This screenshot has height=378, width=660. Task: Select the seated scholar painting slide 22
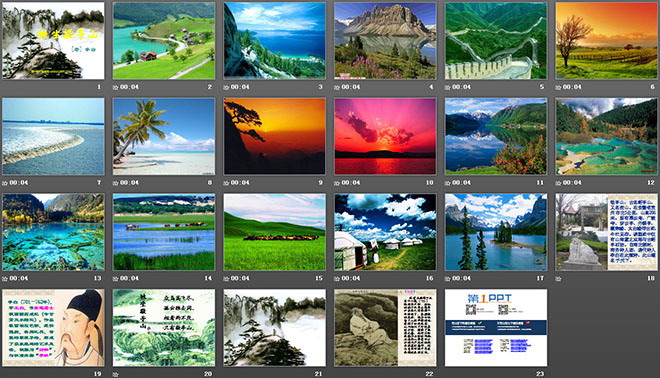click(x=385, y=327)
